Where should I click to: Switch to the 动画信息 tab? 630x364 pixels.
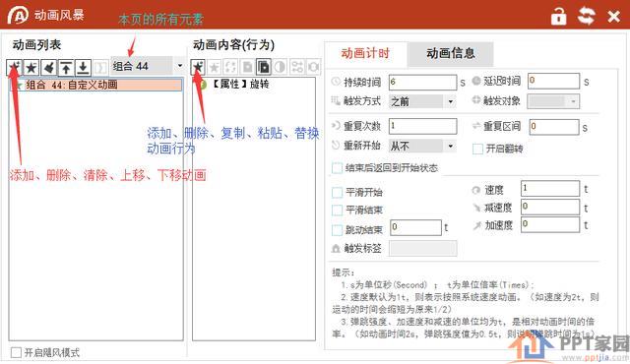pyautogui.click(x=451, y=53)
